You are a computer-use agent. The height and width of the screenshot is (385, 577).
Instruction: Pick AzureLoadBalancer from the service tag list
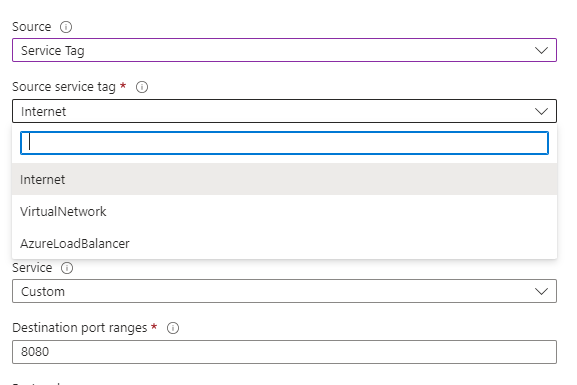point(284,243)
